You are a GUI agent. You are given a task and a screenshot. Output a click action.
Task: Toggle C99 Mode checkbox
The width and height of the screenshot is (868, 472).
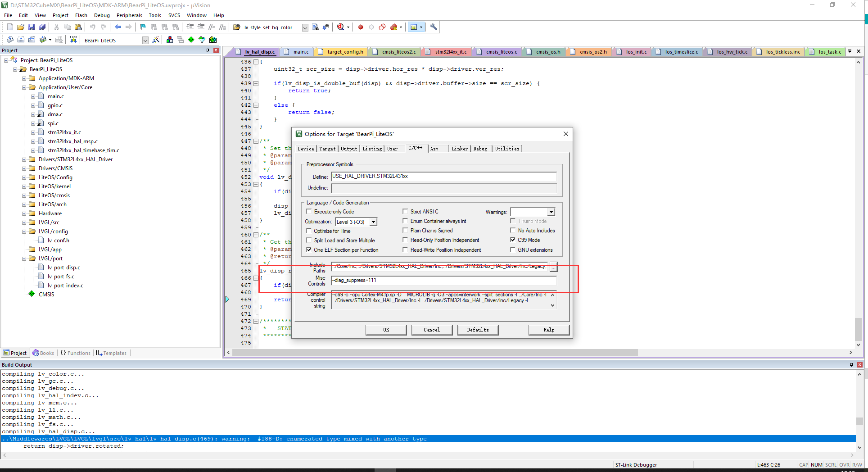pyautogui.click(x=513, y=240)
